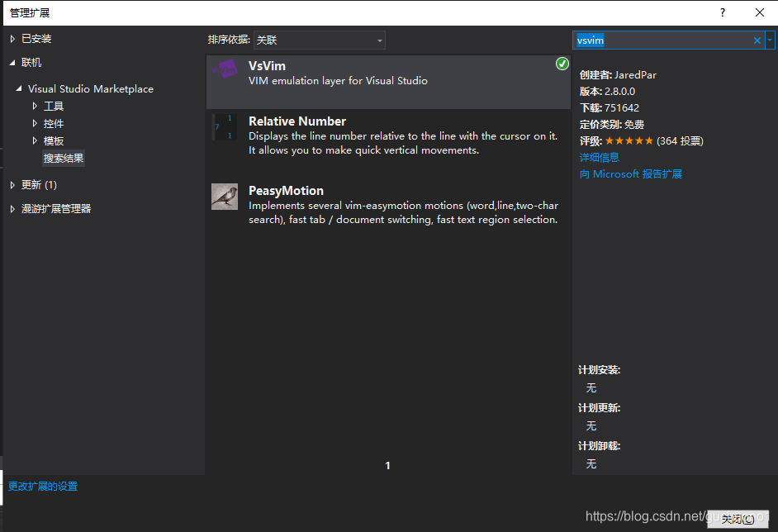778x532 pixels.
Task: Expand the 控件 category
Action: (35, 123)
